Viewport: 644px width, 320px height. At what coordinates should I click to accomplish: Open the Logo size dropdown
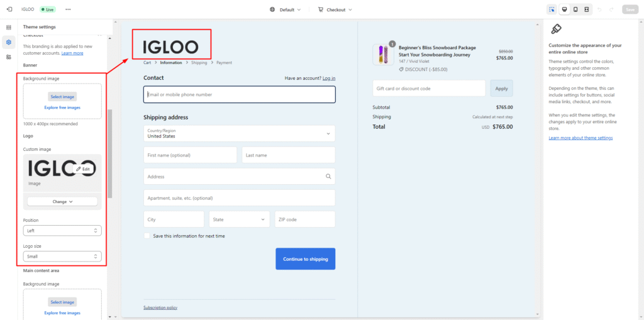click(x=62, y=257)
